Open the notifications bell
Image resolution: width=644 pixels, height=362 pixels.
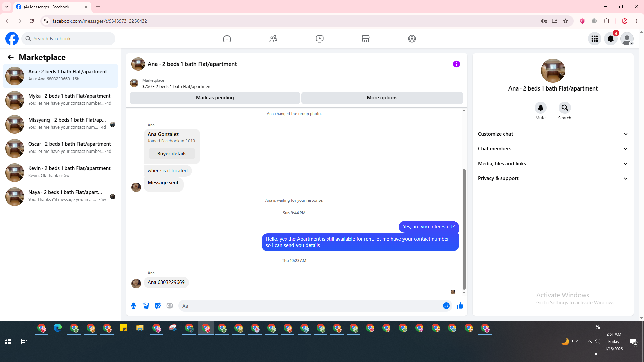coord(610,39)
